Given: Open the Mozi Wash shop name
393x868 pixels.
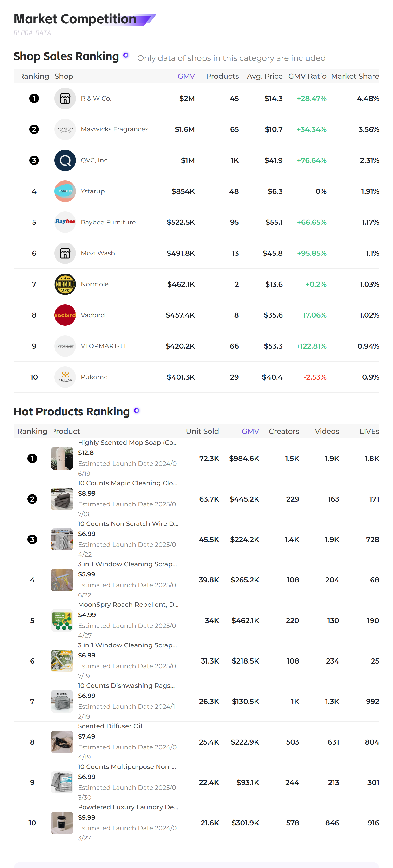Looking at the screenshot, I should coord(98,253).
